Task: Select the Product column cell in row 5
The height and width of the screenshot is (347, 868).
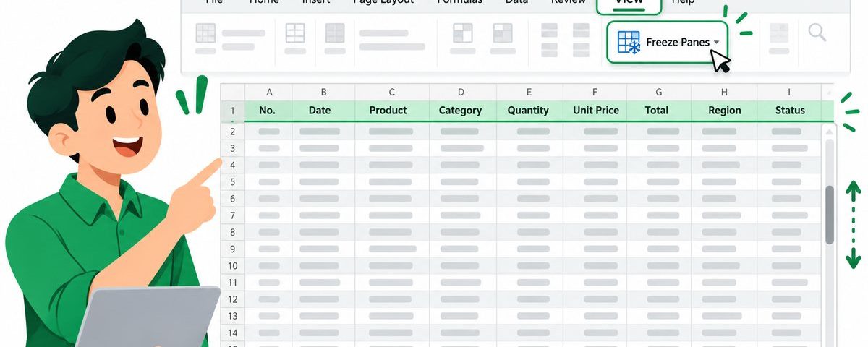Action: (391, 181)
